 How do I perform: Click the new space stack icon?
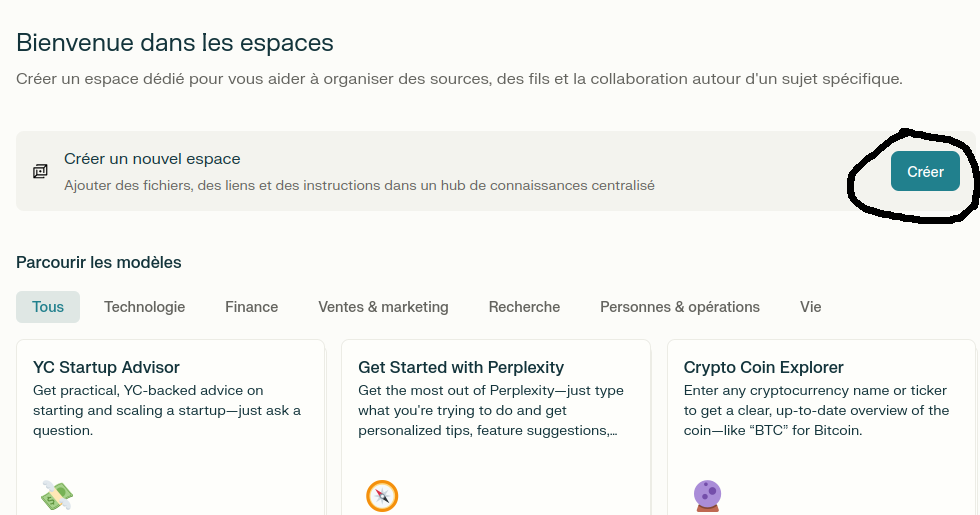pos(40,172)
